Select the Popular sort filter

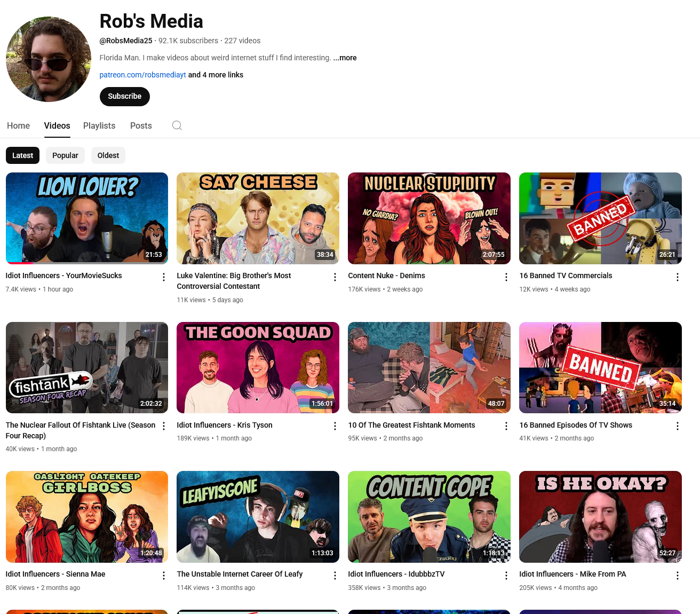click(65, 155)
